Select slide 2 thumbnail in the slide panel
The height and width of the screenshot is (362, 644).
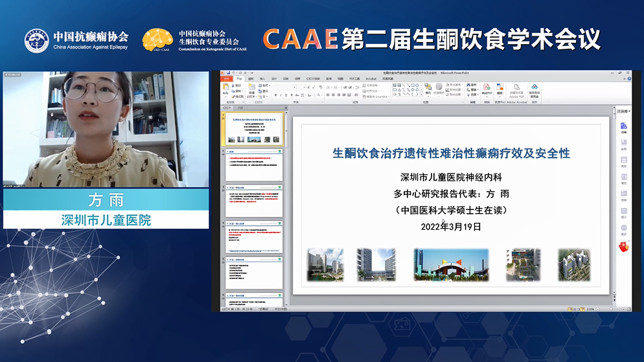[254, 165]
